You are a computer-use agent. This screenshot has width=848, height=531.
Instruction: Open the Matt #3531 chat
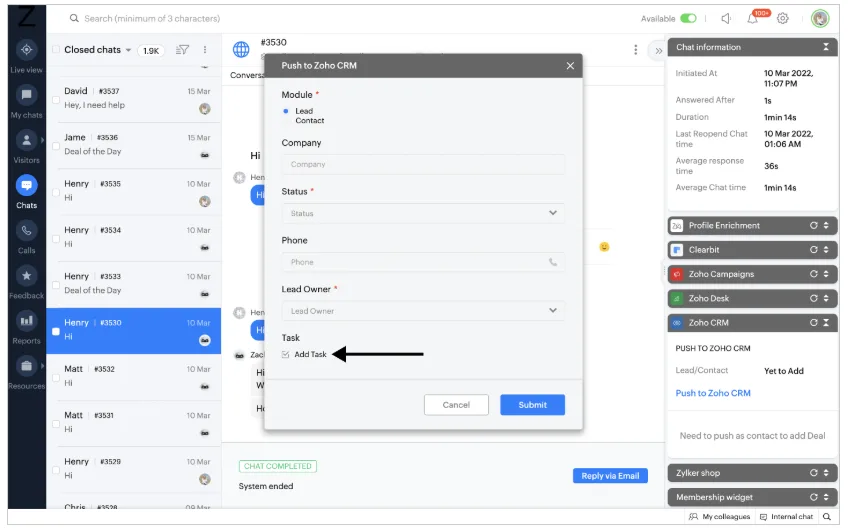(134, 423)
